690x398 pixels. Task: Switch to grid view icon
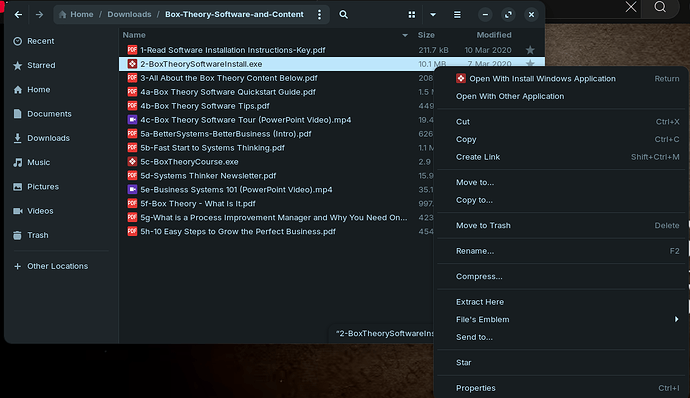[411, 15]
